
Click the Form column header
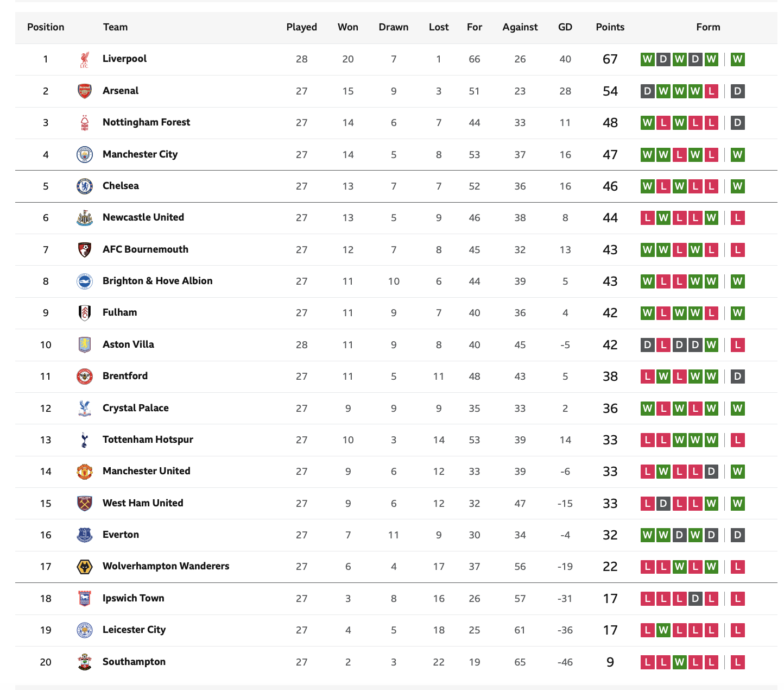(x=708, y=27)
